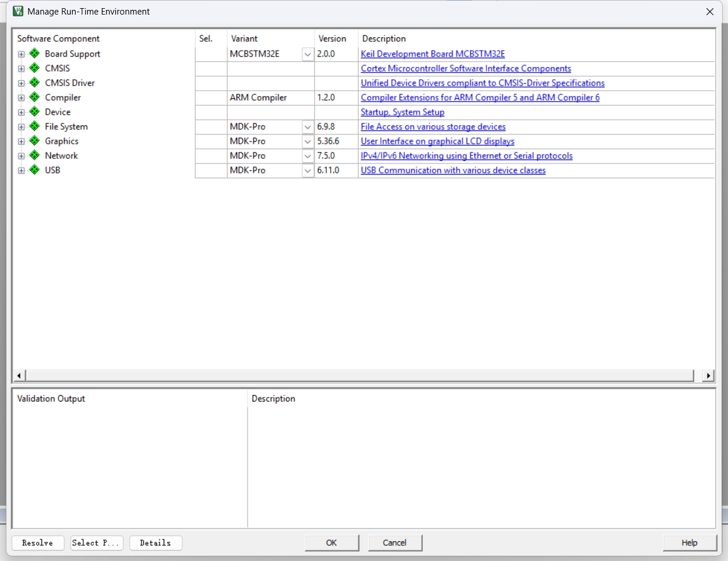Image resolution: width=728 pixels, height=561 pixels.
Task: Open Compiler Extensions for ARM Compiler link
Action: 480,97
